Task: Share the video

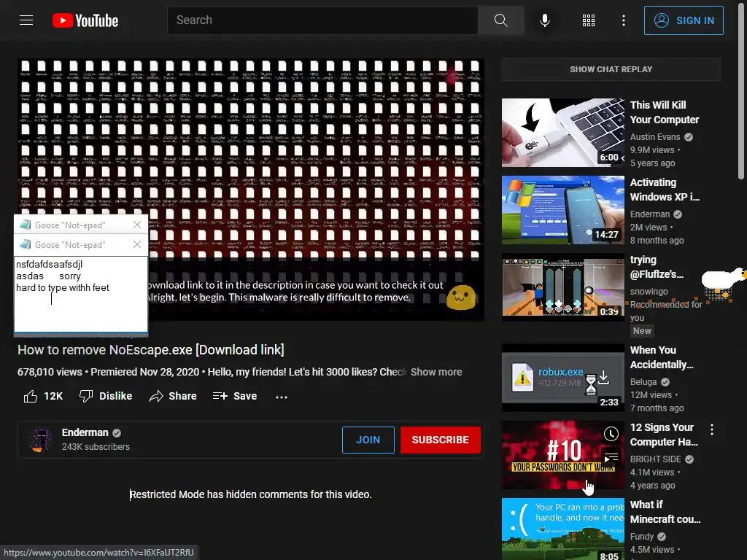Action: point(173,396)
